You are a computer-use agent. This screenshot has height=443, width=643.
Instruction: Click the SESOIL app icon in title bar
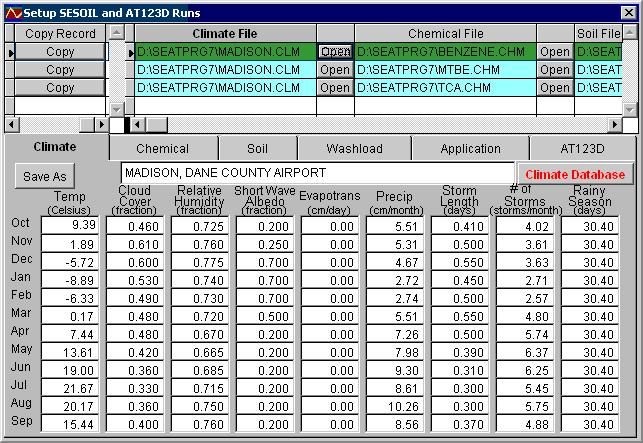[13, 13]
